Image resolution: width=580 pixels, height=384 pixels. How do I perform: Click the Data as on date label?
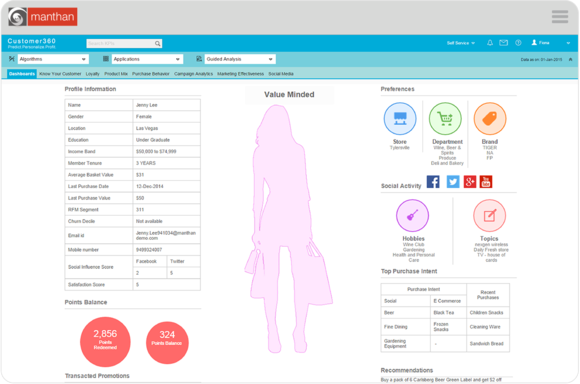tap(542, 59)
